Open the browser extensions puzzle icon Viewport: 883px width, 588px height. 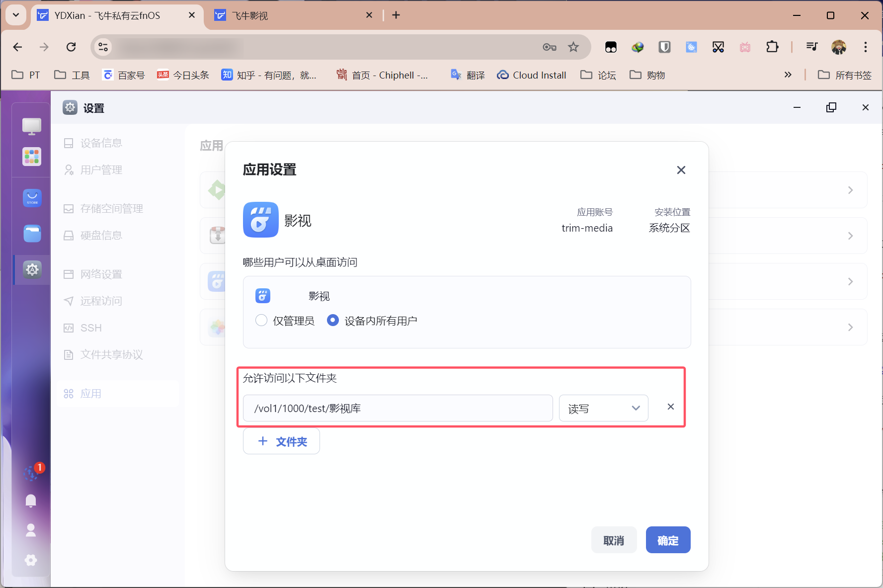pos(772,47)
